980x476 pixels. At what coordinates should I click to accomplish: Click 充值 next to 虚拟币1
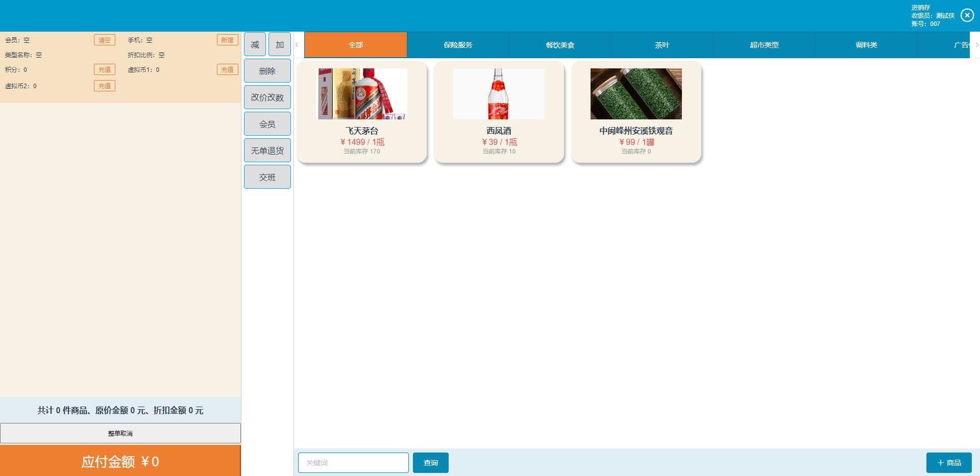point(228,69)
